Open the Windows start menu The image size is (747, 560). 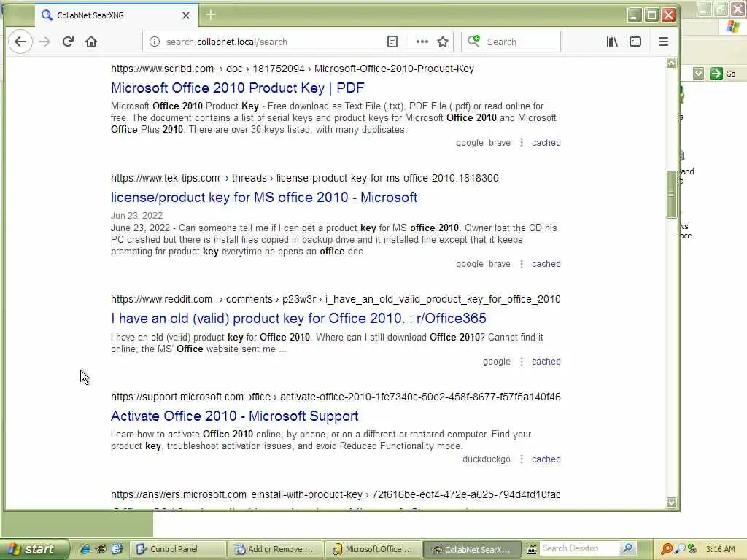34,549
